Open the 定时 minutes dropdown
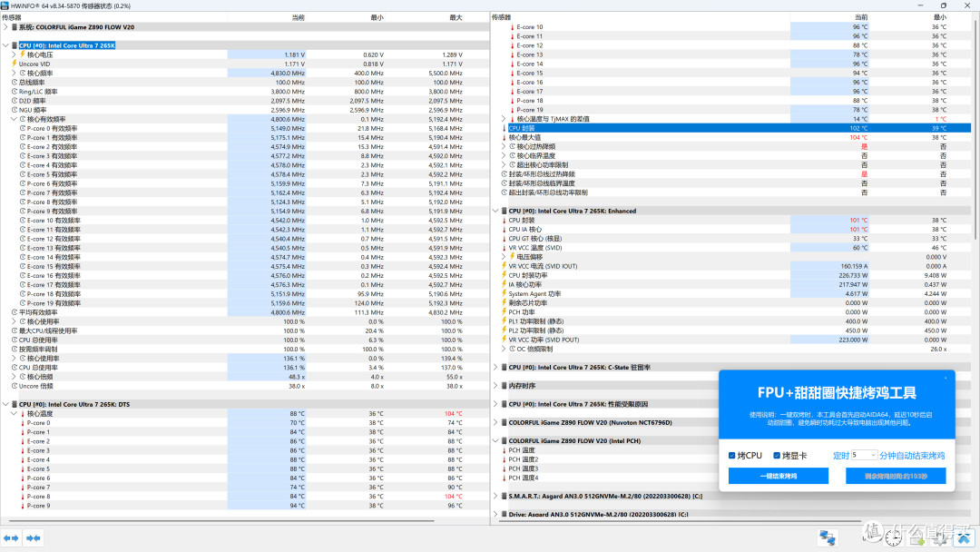 tap(864, 455)
